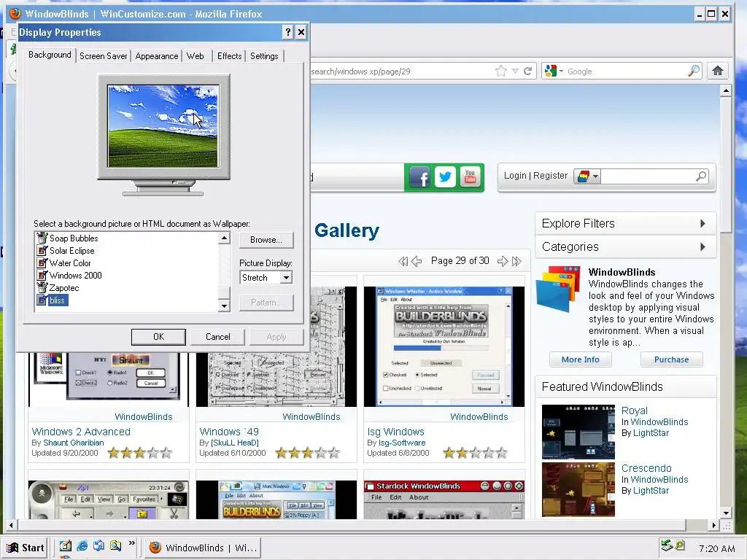Jump to last gallery page arrow
The height and width of the screenshot is (560, 747).
coord(516,261)
